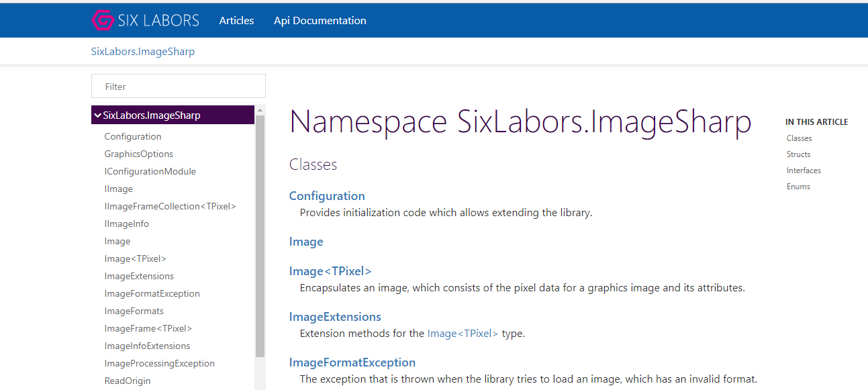Open the ImageFormatException class link in content
868x390 pixels.
click(352, 362)
